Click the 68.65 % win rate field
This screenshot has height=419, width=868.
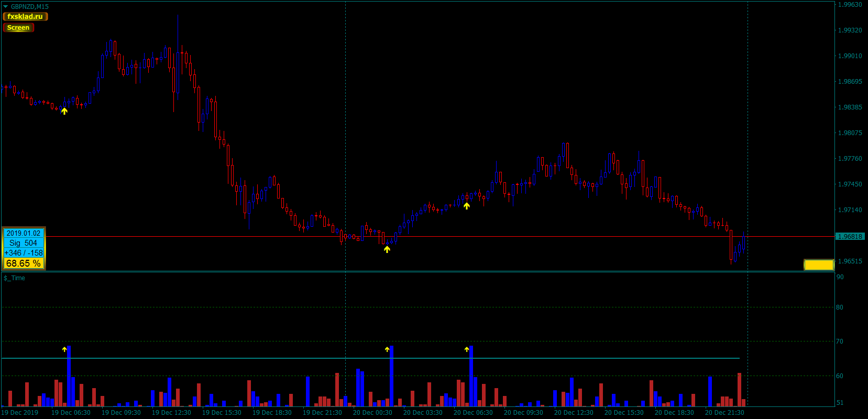[x=24, y=263]
